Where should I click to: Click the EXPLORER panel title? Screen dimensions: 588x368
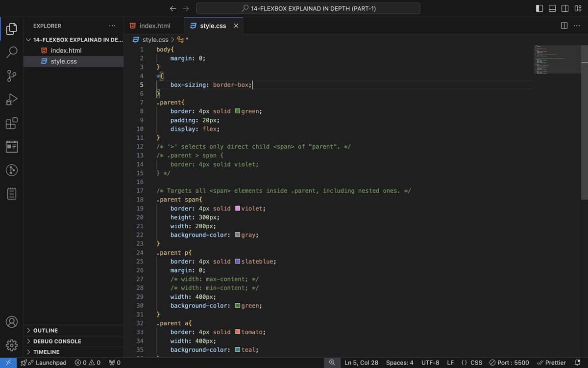point(48,26)
